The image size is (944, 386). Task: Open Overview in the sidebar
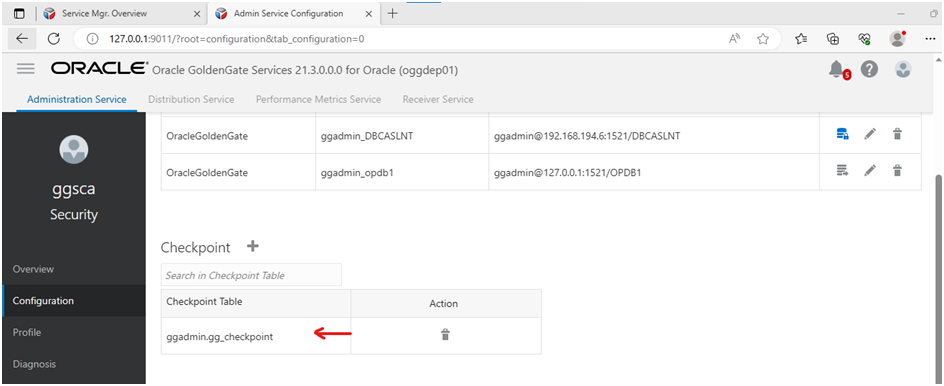click(73, 269)
